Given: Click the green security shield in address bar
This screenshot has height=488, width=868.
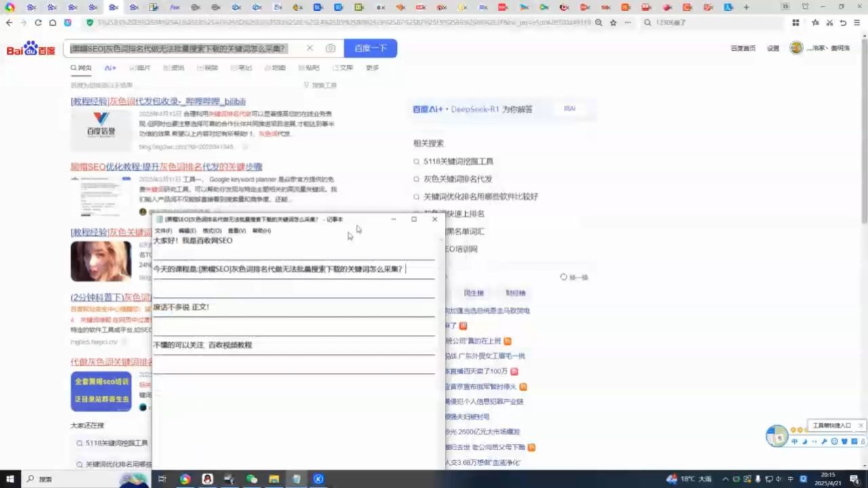Looking at the screenshot, I should pyautogui.click(x=90, y=22).
